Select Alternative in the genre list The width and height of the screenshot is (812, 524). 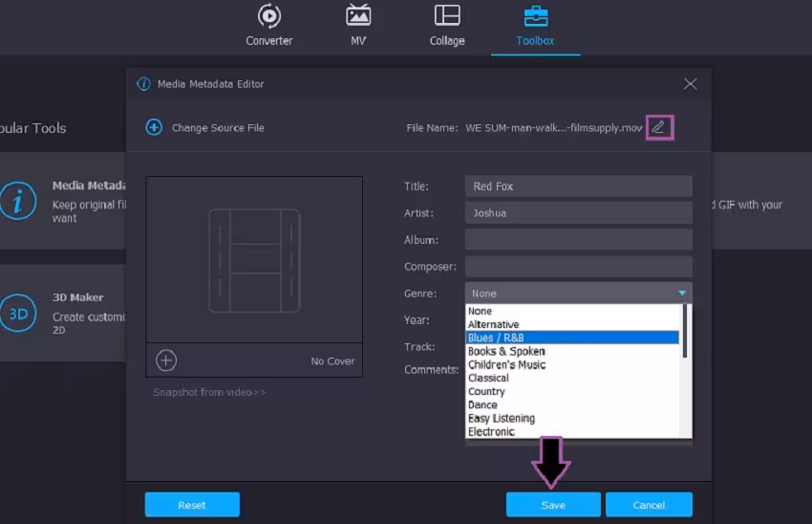pyautogui.click(x=494, y=324)
